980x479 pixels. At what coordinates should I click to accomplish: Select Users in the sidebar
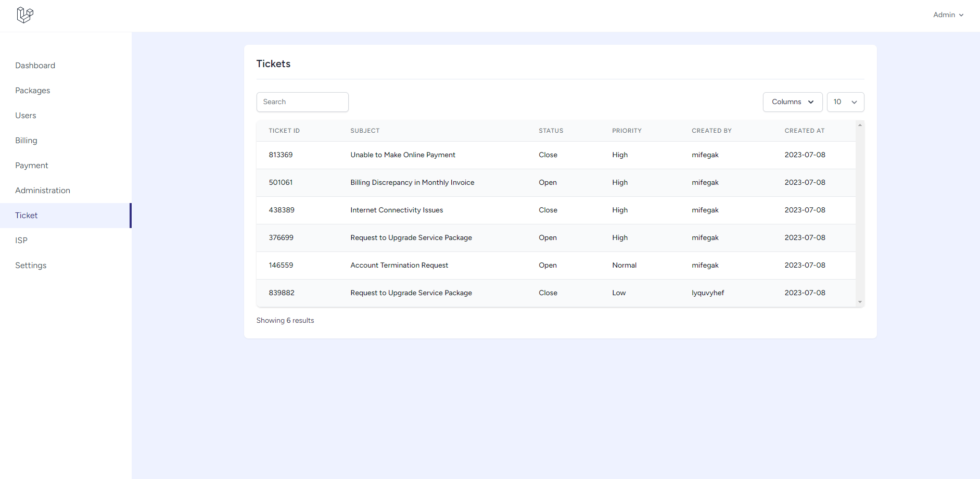tap(26, 115)
